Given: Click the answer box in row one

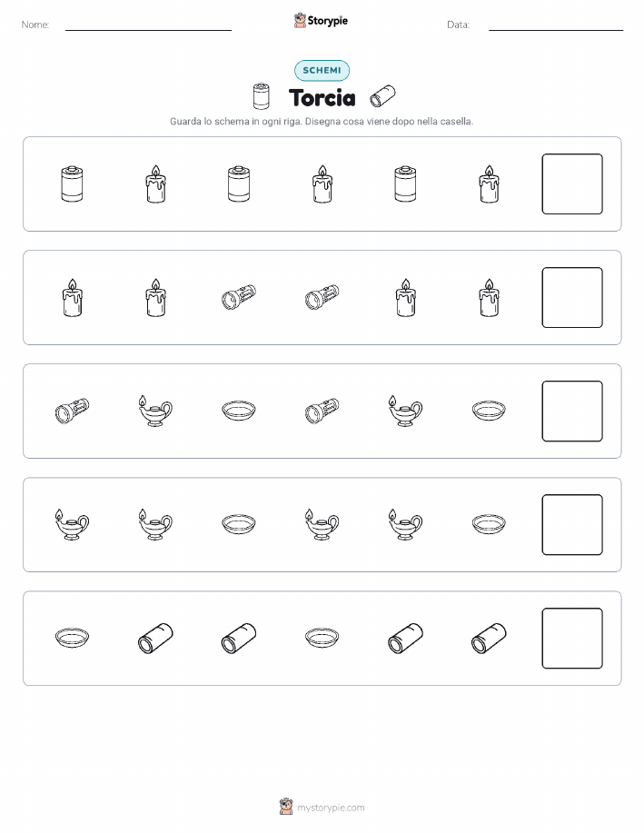Looking at the screenshot, I should point(572,183).
